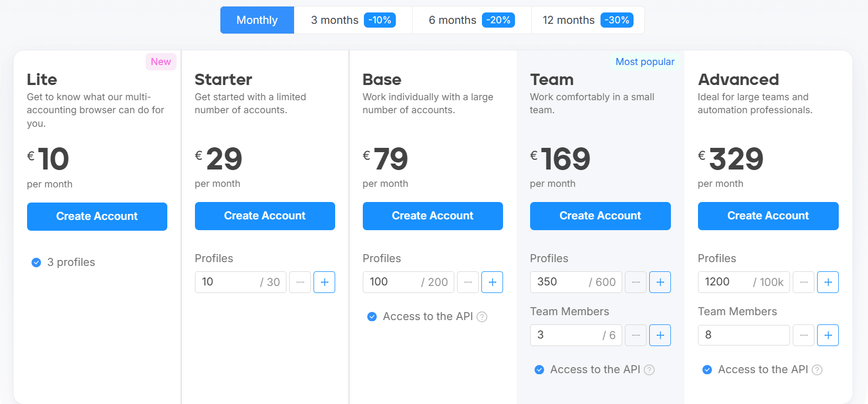Increase Advanced profiles with the plus button
The height and width of the screenshot is (404, 868).
point(828,282)
